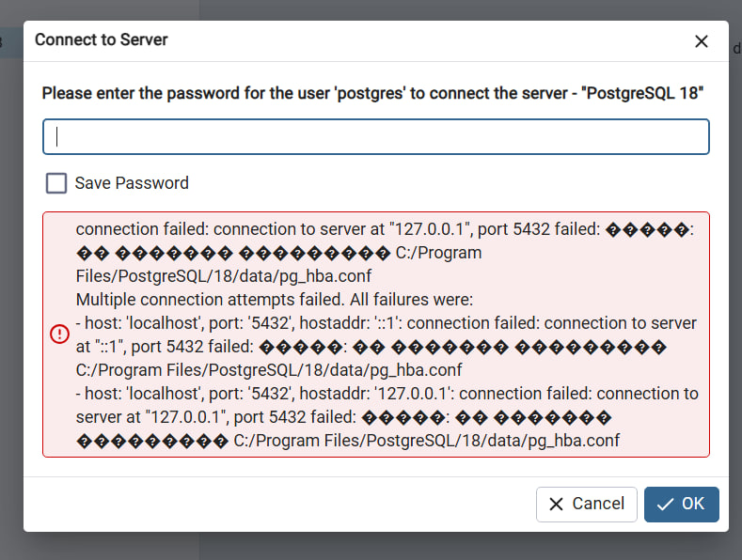Image resolution: width=742 pixels, height=560 pixels.
Task: Click the dialog footer left of Cancel
Action: (282, 504)
